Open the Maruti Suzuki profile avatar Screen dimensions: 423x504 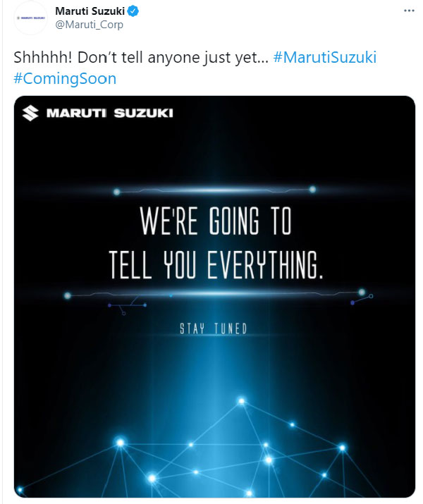[30, 17]
